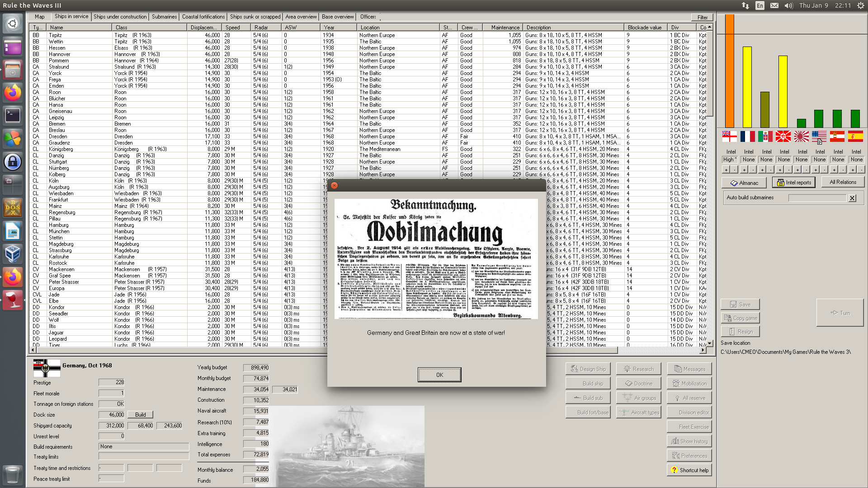Viewport: 868px width, 488px height.
Task: Select the Mackensen carrier row
Action: pos(179,269)
